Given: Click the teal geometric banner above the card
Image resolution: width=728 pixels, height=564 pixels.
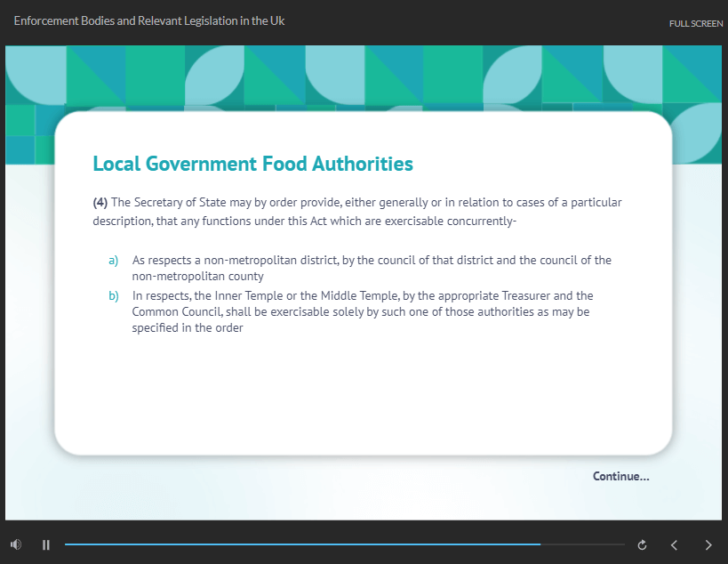Looking at the screenshot, I should (356, 76).
